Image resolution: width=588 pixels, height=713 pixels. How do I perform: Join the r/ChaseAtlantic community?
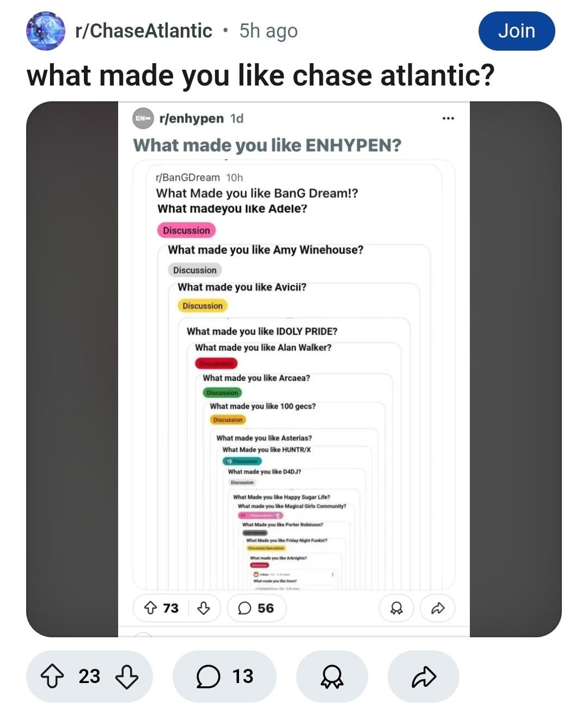517,31
